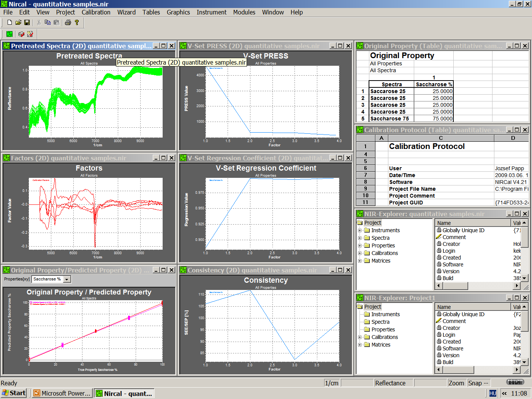Screen dimensions: 532x399
Task: Click the green dotted NIRCal toolbar icon
Action: tap(9, 34)
